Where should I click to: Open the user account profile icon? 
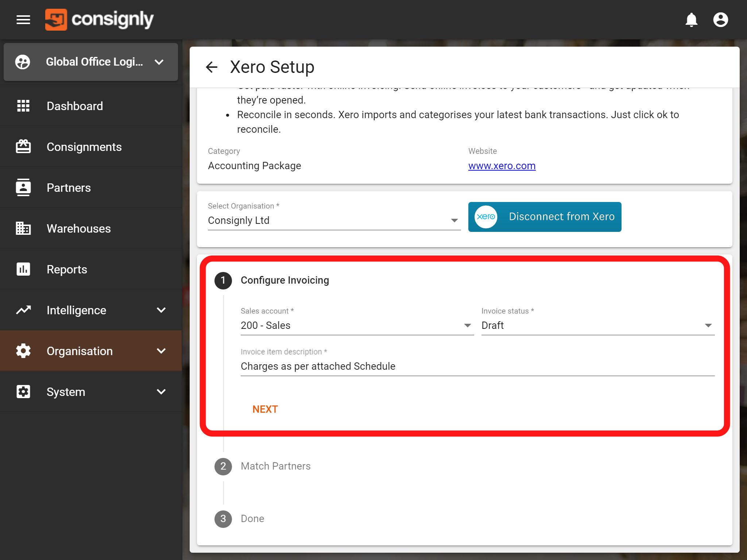click(720, 20)
